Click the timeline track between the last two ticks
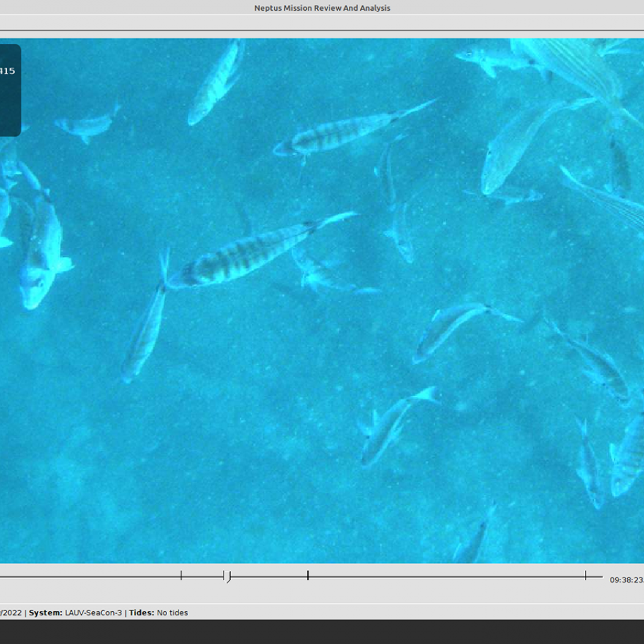Image resolution: width=644 pixels, height=644 pixels. (443, 576)
